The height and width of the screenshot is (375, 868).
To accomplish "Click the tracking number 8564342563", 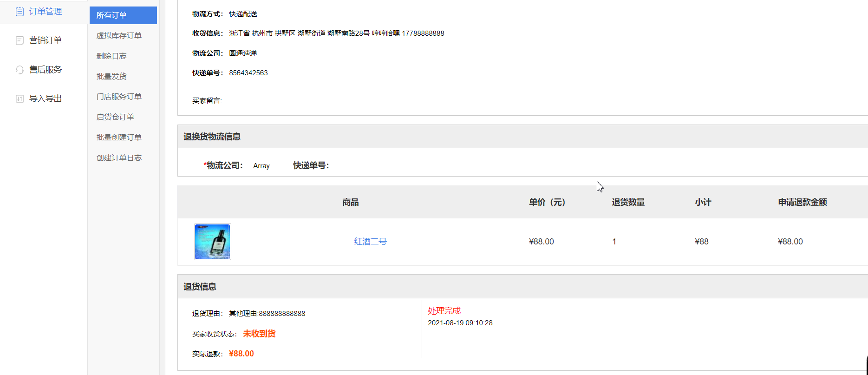I will [x=248, y=73].
